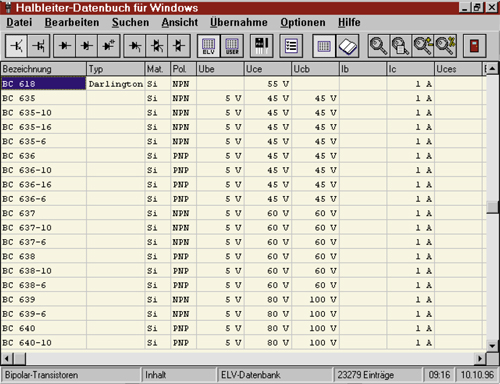
Task: Select the thyristor category icon
Action: 135,46
